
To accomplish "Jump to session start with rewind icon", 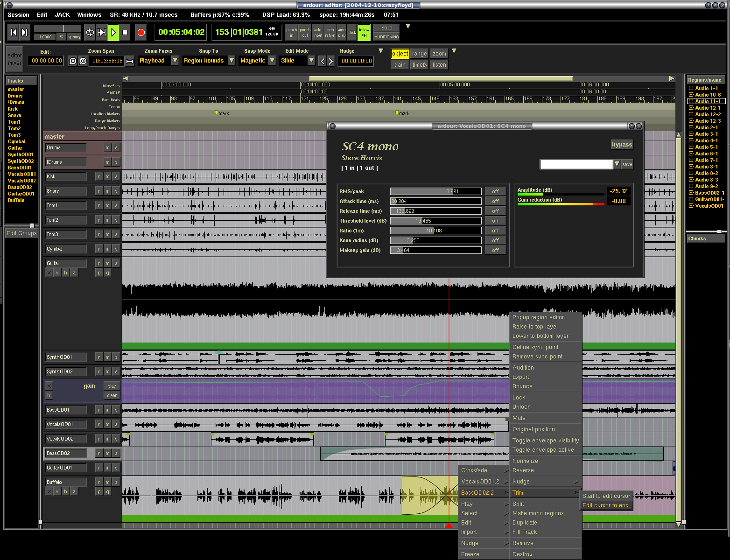I will pos(14,33).
